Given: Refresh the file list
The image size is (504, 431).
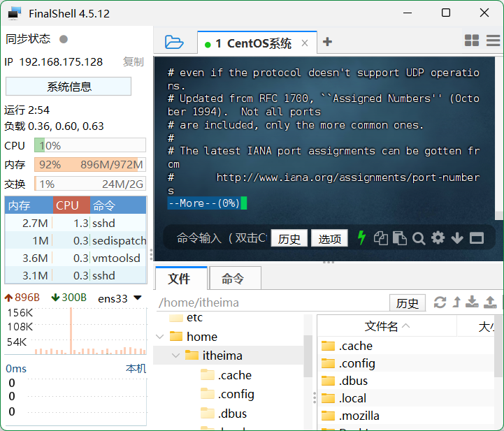Looking at the screenshot, I should tap(440, 302).
